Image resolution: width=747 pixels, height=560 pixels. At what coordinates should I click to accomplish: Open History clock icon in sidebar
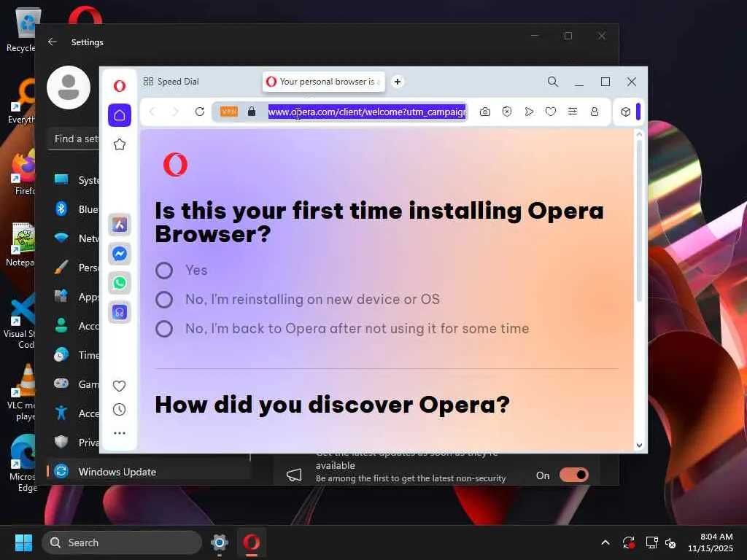(119, 410)
